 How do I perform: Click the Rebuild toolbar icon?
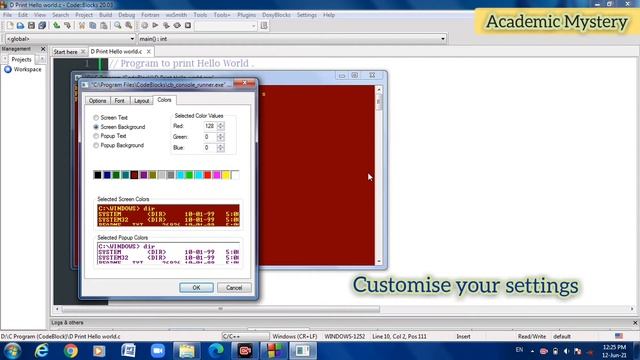pos(177,26)
